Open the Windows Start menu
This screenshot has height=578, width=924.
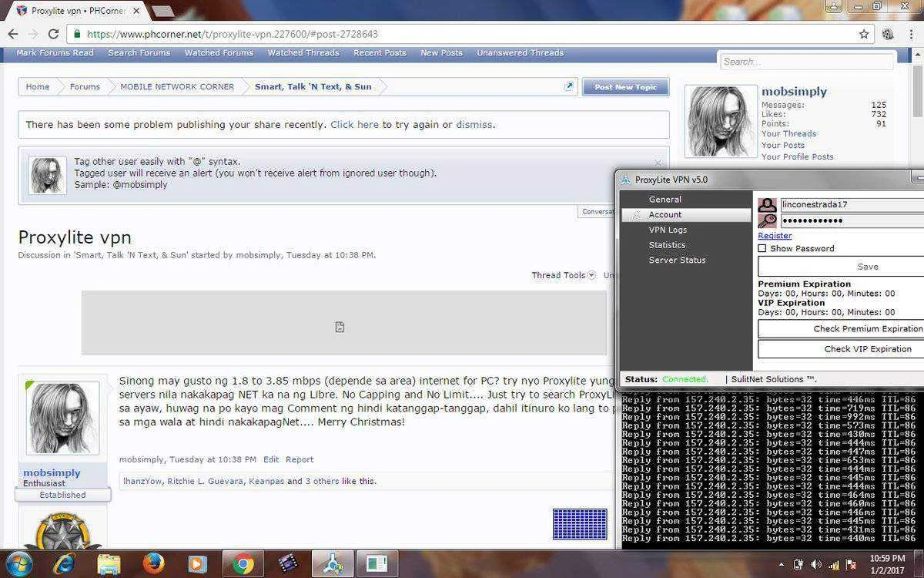pos(18,564)
